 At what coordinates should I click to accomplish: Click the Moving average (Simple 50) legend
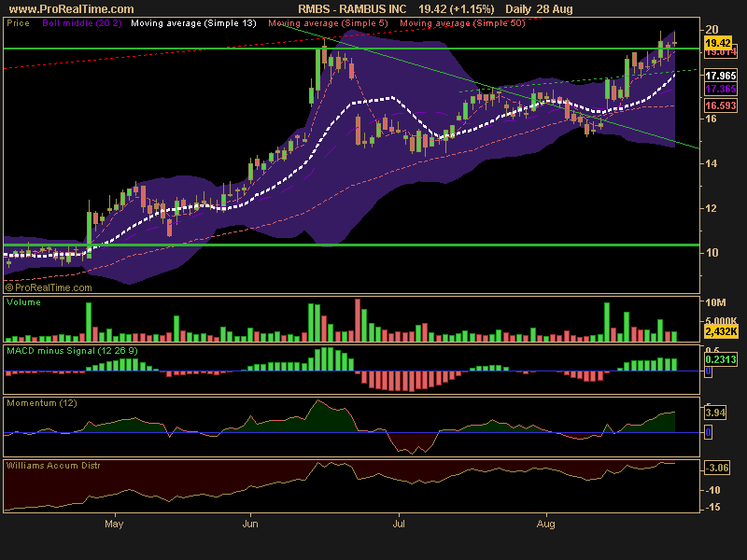pos(462,22)
